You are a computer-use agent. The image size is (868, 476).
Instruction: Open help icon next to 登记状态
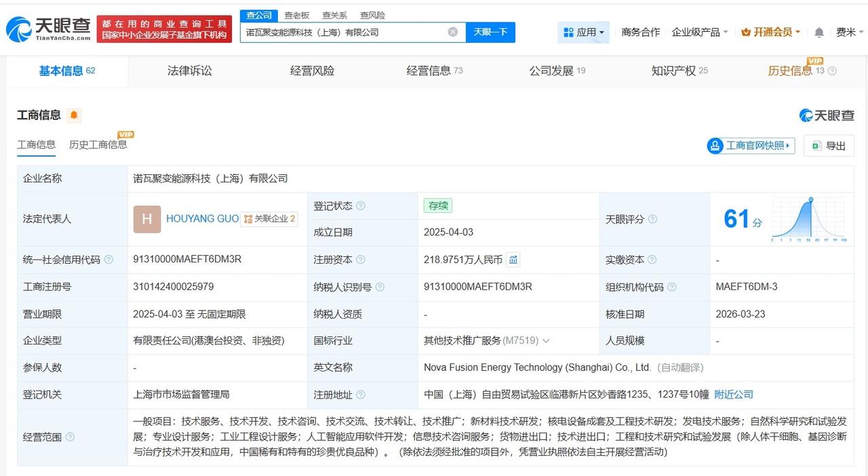(361, 206)
